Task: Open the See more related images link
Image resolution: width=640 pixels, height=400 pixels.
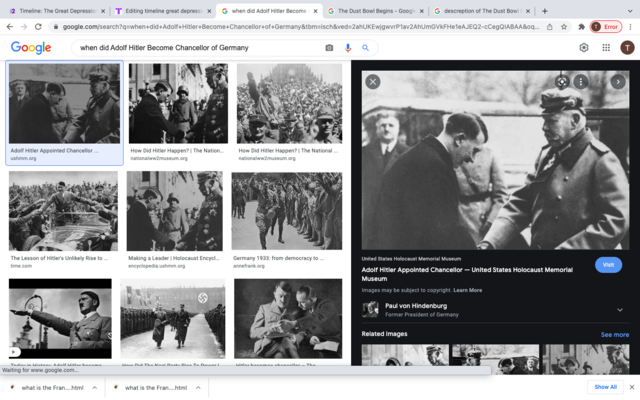Action: coord(615,335)
